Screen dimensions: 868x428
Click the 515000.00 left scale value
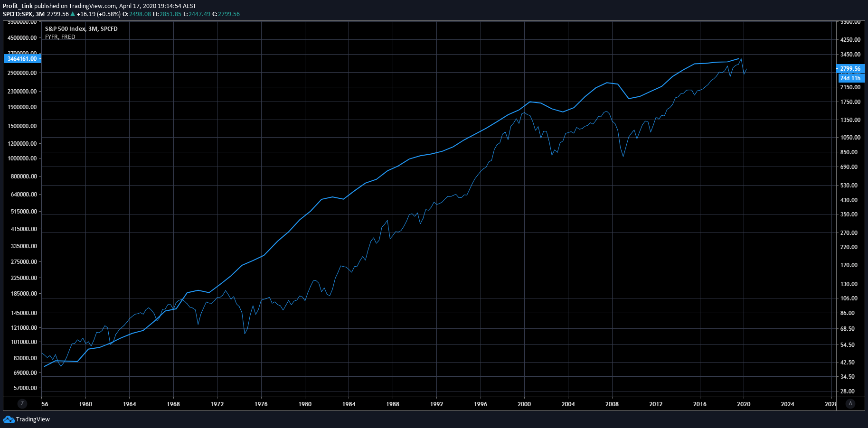[24, 212]
